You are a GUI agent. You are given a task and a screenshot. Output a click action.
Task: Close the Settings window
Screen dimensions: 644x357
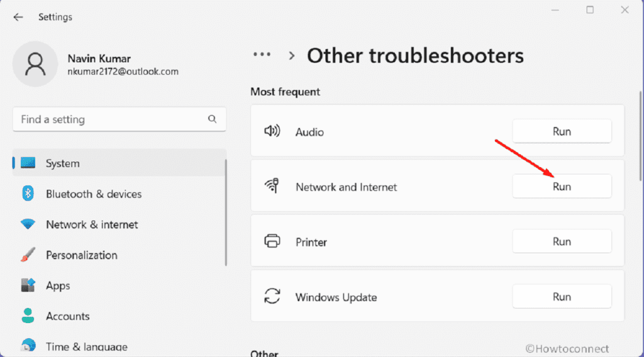(x=625, y=10)
